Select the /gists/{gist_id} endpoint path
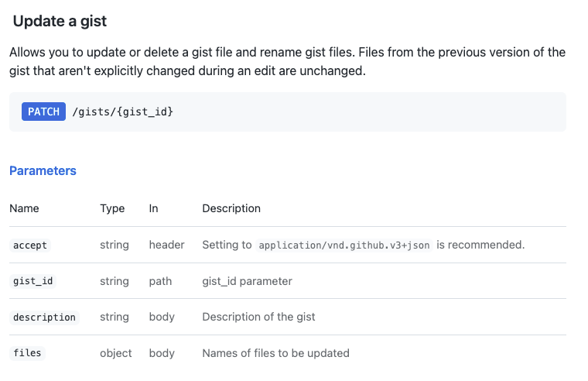Screen dimensions: 588x381 point(122,112)
